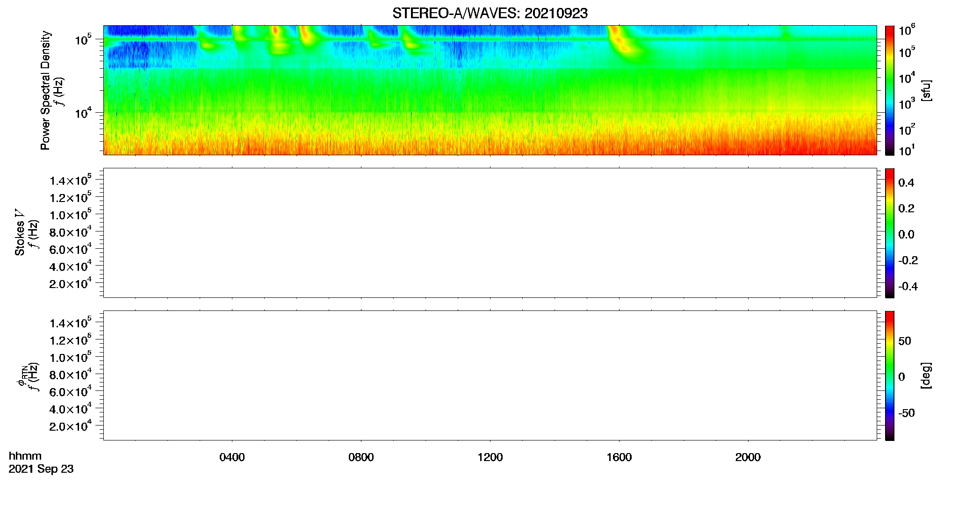Click the empty phi RTN panel
Image resolution: width=980 pixels, height=505 pixels.
[x=490, y=375]
